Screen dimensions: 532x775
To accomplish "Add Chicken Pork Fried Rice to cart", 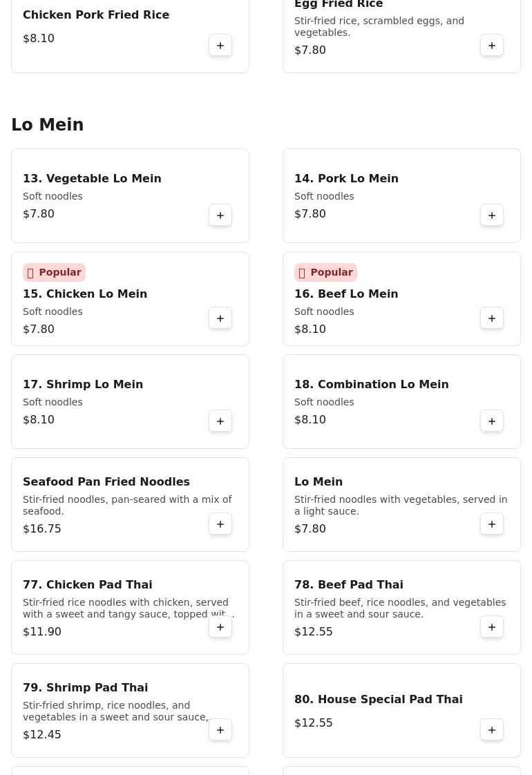I will click(220, 46).
